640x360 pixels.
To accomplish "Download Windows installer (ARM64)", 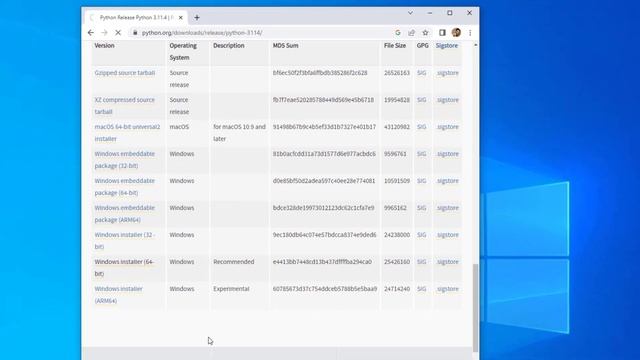I will pyautogui.click(x=118, y=294).
